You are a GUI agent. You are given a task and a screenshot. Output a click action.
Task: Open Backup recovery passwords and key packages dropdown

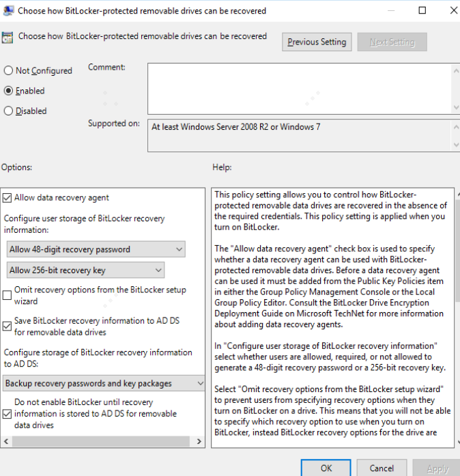[104, 383]
